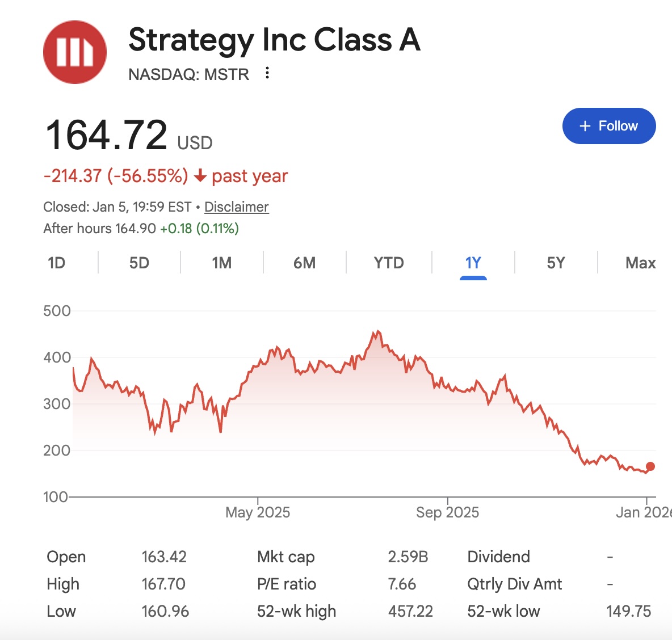
Task: Click the red Strategy bar-chart emblem
Action: coord(74,52)
